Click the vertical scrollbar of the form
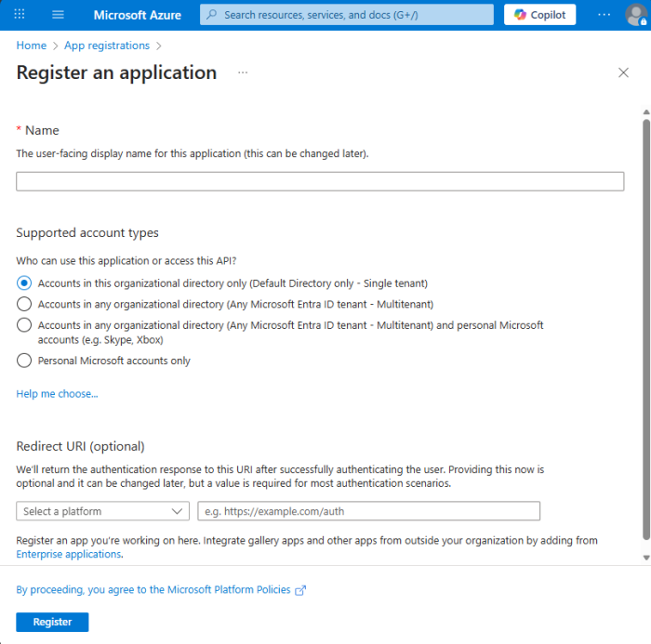The width and height of the screenshot is (651, 644). 645,325
